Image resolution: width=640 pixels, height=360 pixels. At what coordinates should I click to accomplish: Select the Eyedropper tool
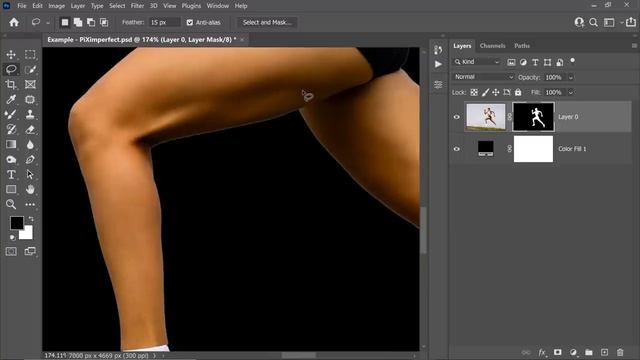(11, 100)
